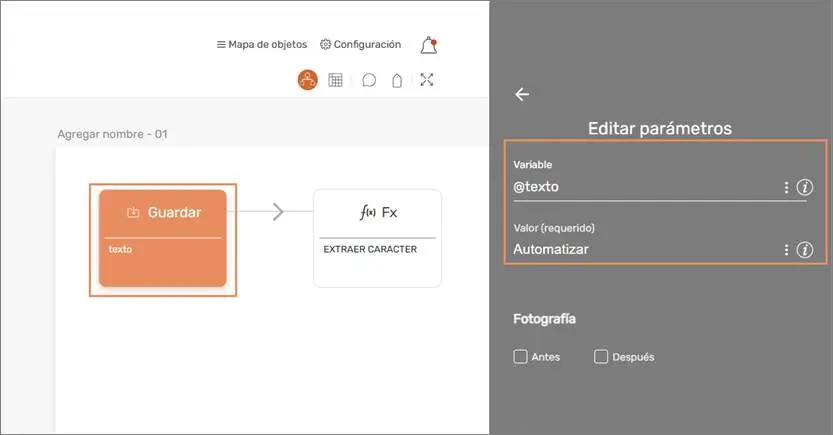Enable the Después photo checkbox
Viewport: 833px width, 435px height.
coord(601,357)
